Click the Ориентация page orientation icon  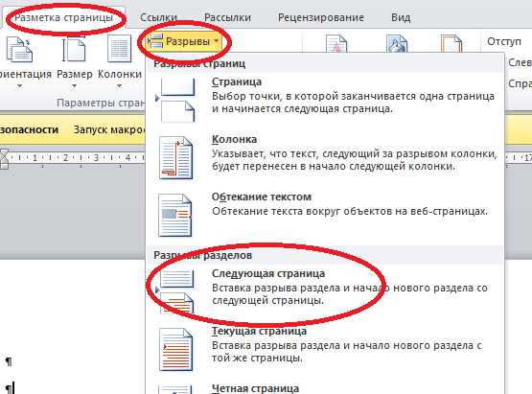coord(19,50)
